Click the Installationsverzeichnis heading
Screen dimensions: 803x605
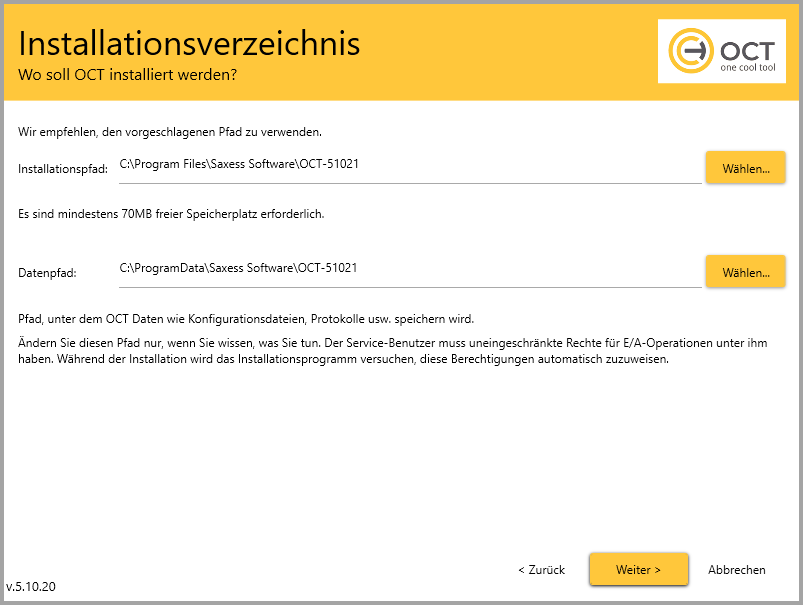[x=189, y=44]
